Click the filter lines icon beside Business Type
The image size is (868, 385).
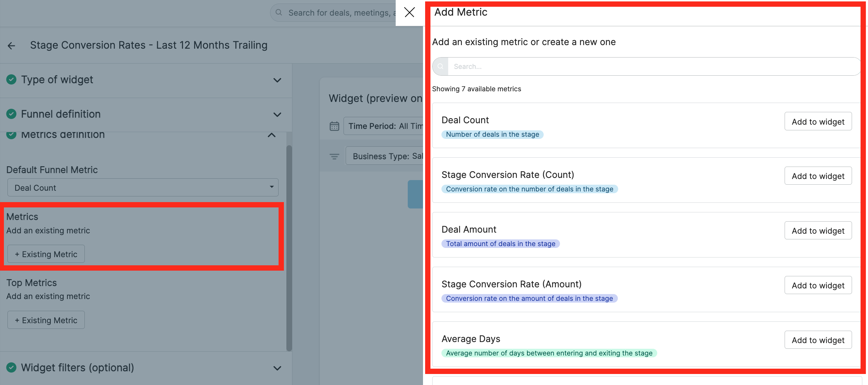(334, 156)
